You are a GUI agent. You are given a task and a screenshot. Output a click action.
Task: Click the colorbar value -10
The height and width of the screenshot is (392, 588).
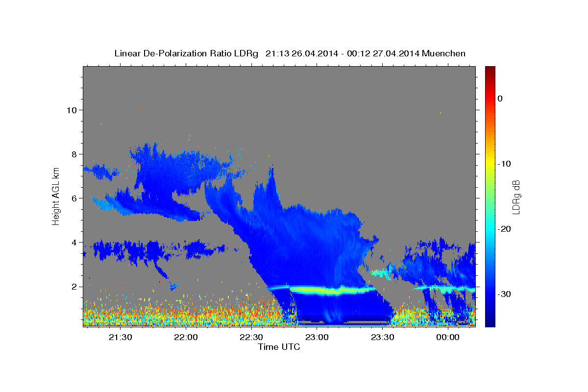pyautogui.click(x=504, y=164)
